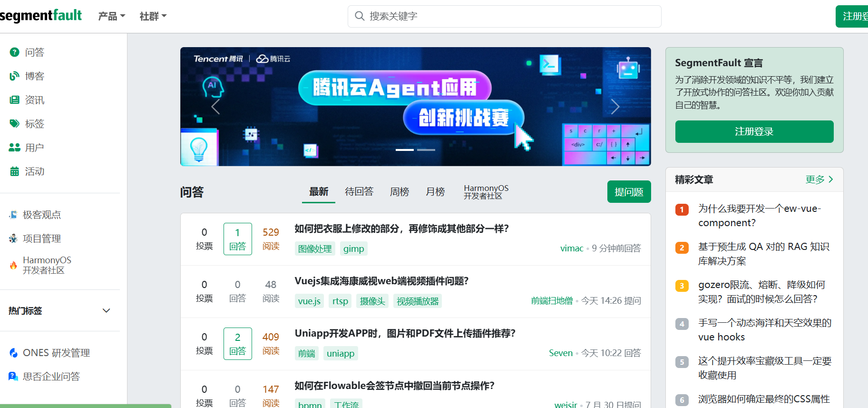Click the 博客 blog icon in sidebar
This screenshot has width=868, height=408.
pos(14,76)
